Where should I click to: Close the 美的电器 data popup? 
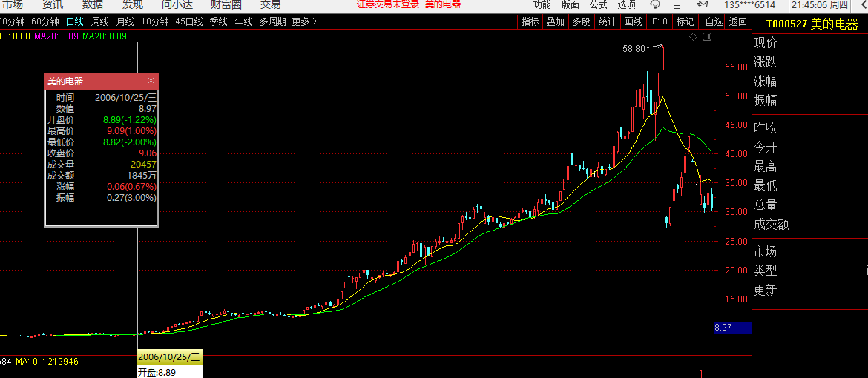pos(151,82)
